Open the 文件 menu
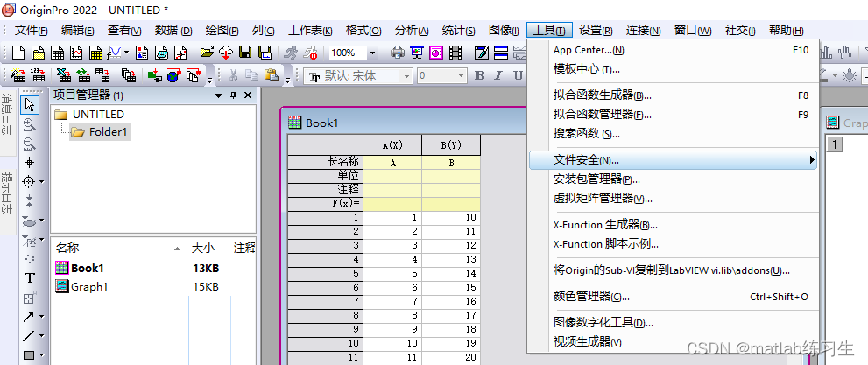 click(31, 31)
